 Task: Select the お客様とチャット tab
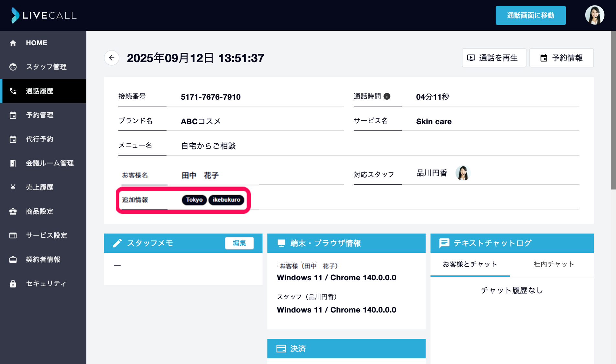click(x=470, y=264)
